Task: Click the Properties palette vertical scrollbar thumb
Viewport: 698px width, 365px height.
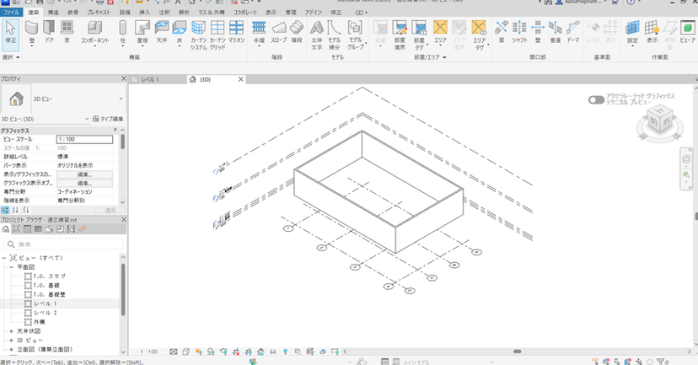Action: (x=122, y=142)
